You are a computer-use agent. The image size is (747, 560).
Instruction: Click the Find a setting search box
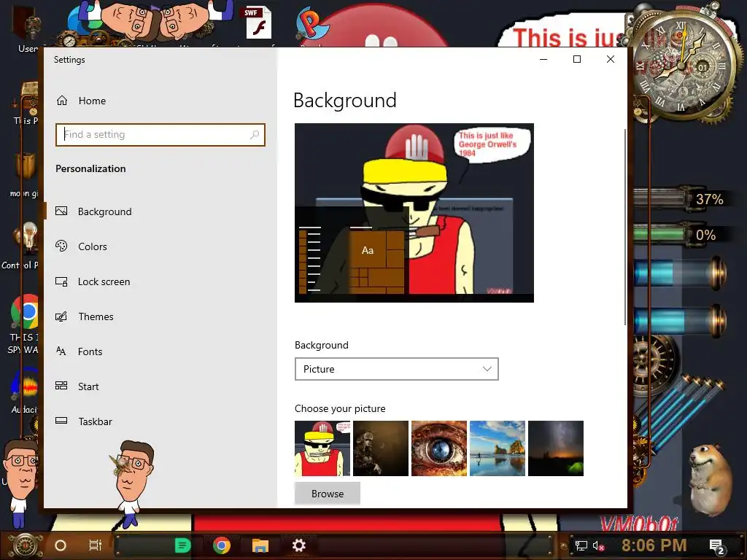click(160, 135)
